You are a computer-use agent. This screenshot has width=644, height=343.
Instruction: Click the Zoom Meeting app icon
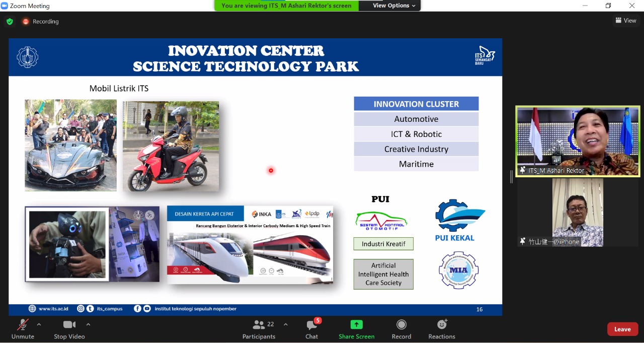click(5, 6)
